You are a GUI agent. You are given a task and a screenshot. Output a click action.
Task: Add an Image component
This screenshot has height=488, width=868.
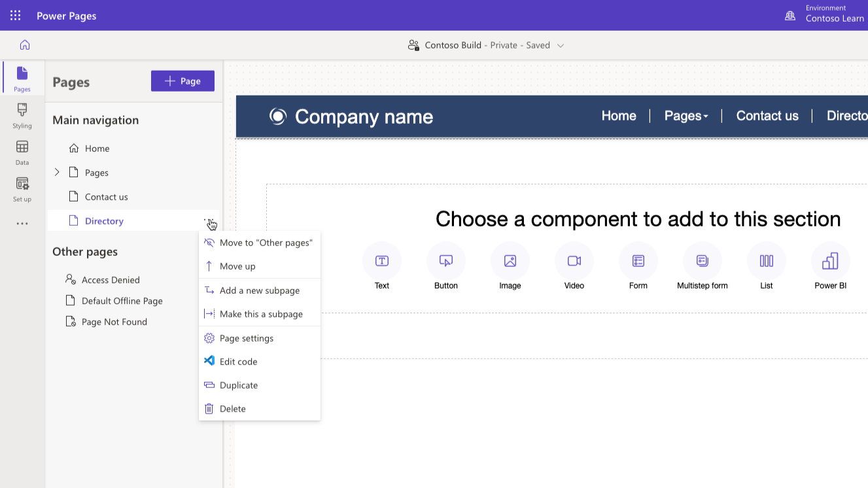pyautogui.click(x=510, y=266)
